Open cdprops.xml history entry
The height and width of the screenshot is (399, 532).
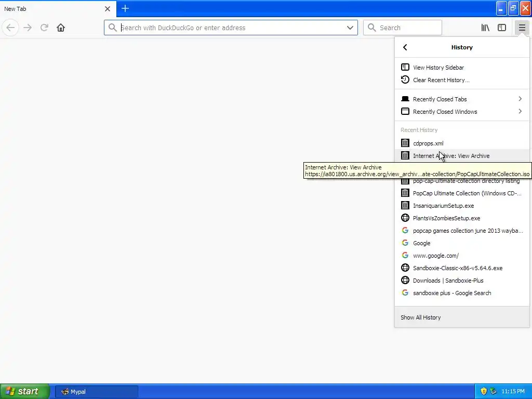pos(462,143)
